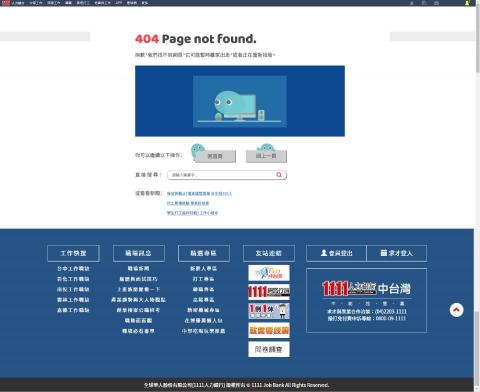Open 新鮮人專區 footer link
Viewport: 480px width, 392px height.
tap(204, 268)
